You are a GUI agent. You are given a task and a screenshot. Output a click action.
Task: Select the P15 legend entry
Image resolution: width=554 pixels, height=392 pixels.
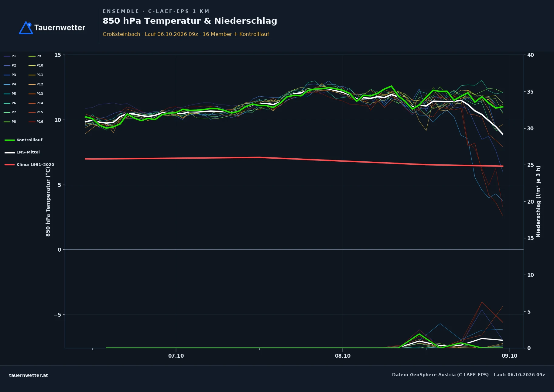click(x=36, y=112)
